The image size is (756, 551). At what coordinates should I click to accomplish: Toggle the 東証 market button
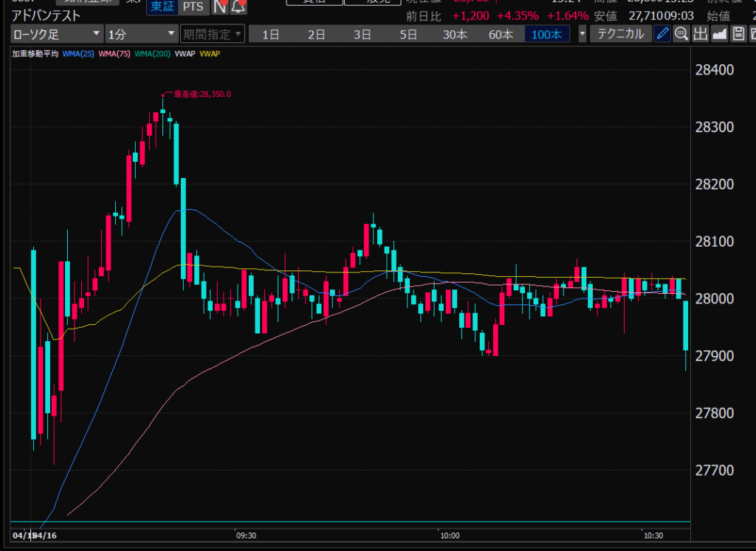[161, 7]
